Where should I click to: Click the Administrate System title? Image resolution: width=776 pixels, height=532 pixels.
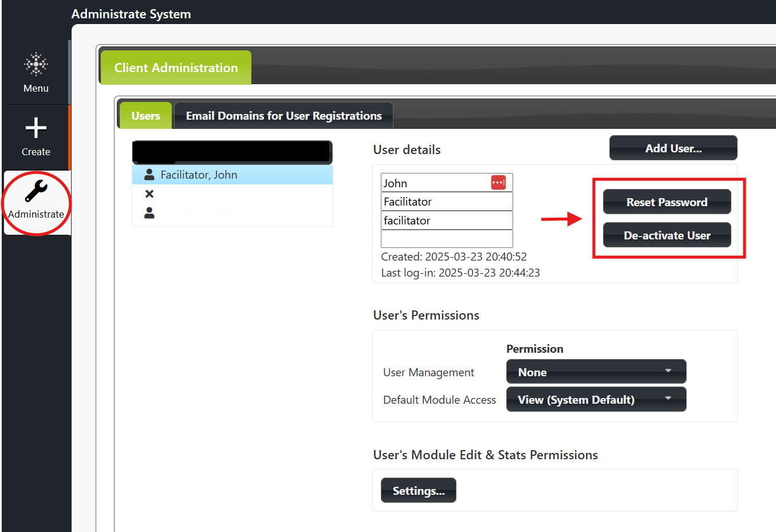click(131, 14)
